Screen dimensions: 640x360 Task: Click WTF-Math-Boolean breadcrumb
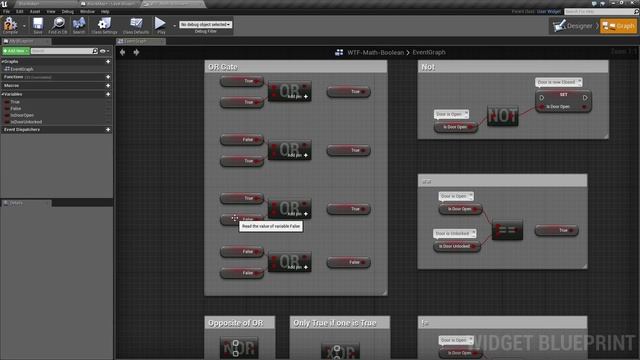tap(376, 52)
